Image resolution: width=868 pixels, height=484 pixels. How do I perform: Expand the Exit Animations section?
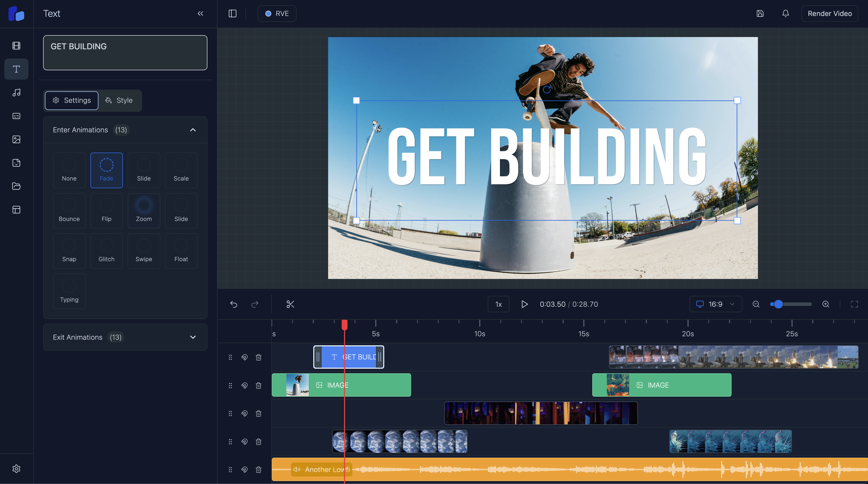coord(193,337)
